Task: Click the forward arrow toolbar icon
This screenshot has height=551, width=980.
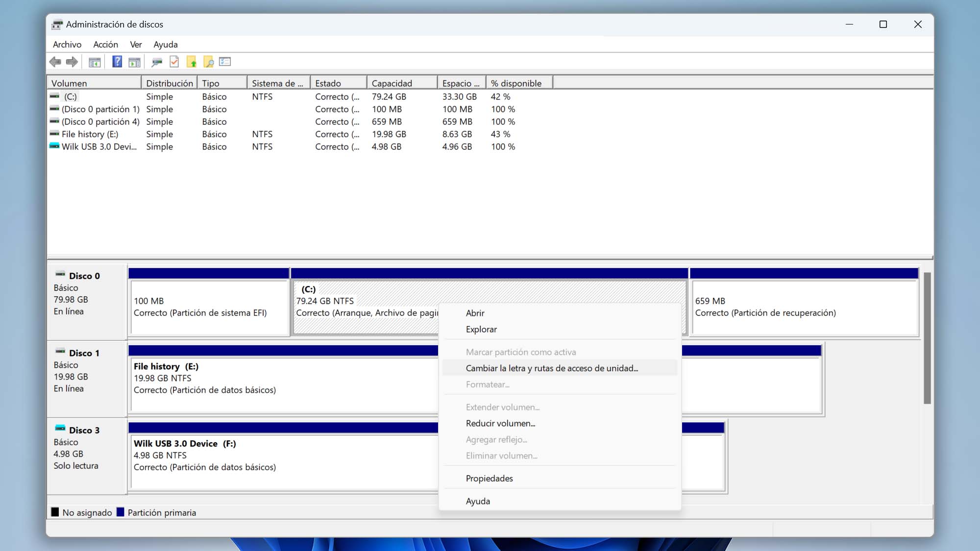Action: pos(72,62)
